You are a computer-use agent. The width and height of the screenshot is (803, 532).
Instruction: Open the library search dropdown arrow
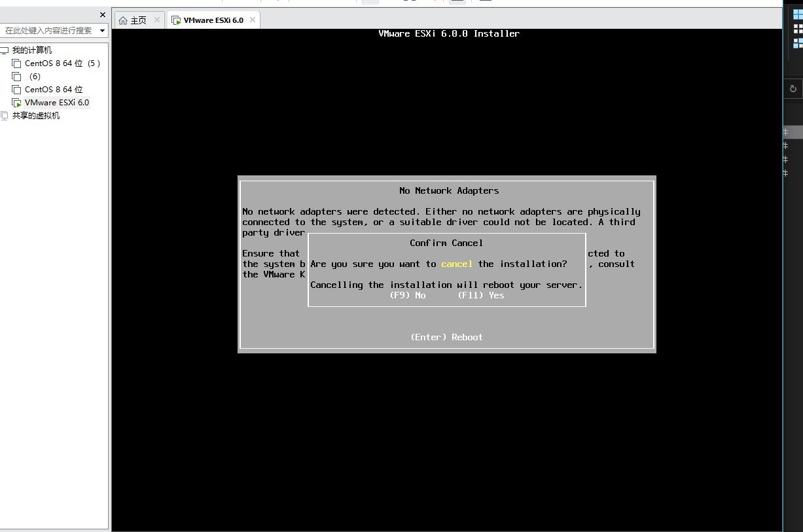point(103,31)
